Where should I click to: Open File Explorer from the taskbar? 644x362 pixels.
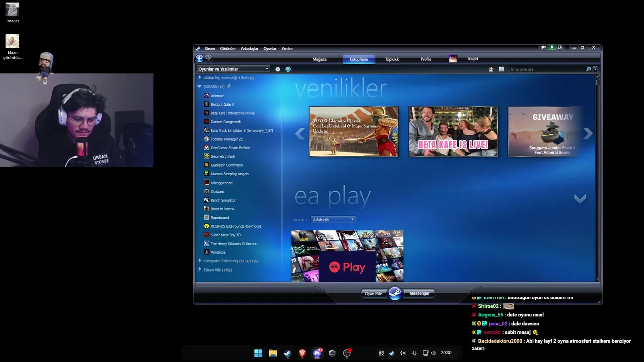coord(273,353)
